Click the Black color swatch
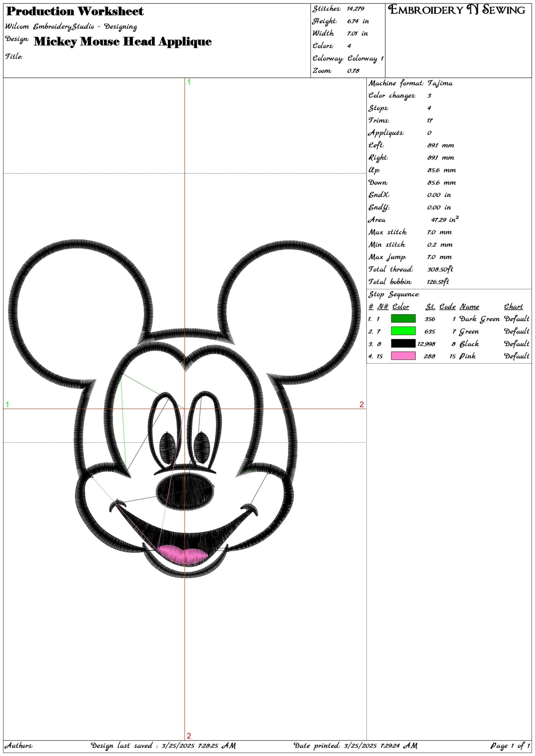 (403, 343)
